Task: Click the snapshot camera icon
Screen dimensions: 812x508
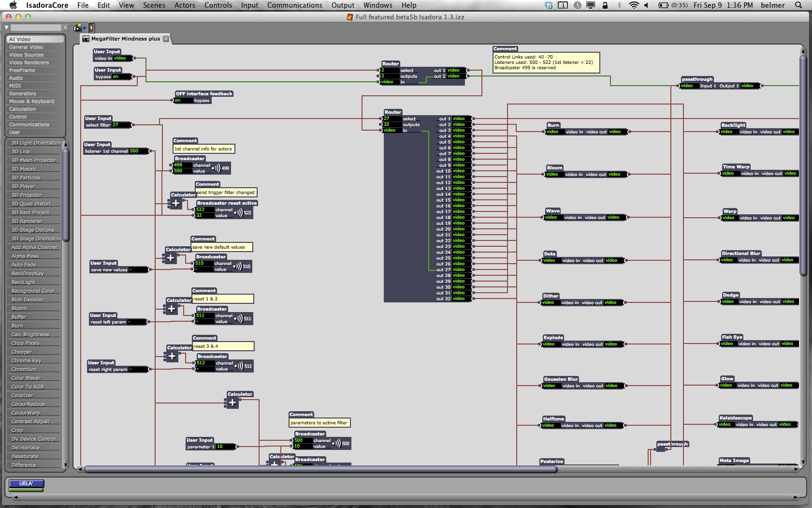Action: pos(77,28)
